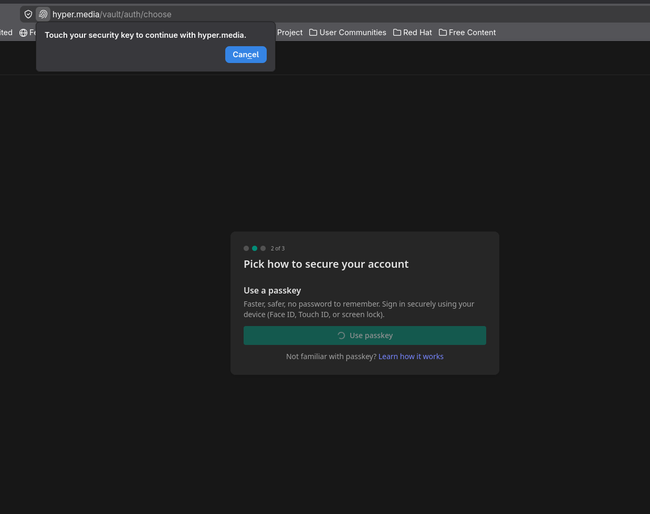Screen dimensions: 650x514
Task: Cancel the security key prompt
Action: tap(245, 55)
